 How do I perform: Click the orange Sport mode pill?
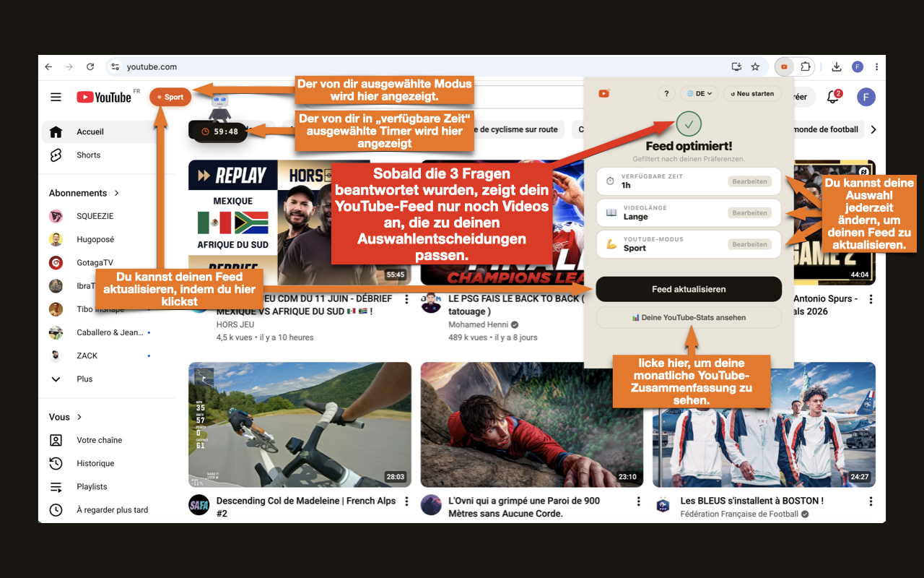click(170, 97)
